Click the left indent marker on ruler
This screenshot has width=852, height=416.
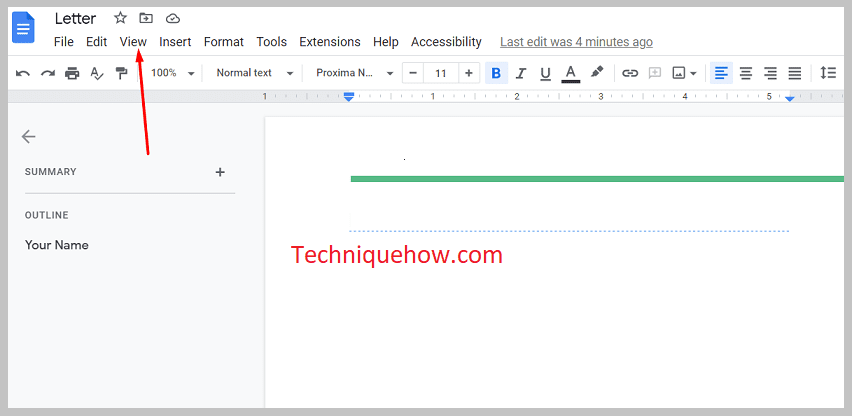349,96
